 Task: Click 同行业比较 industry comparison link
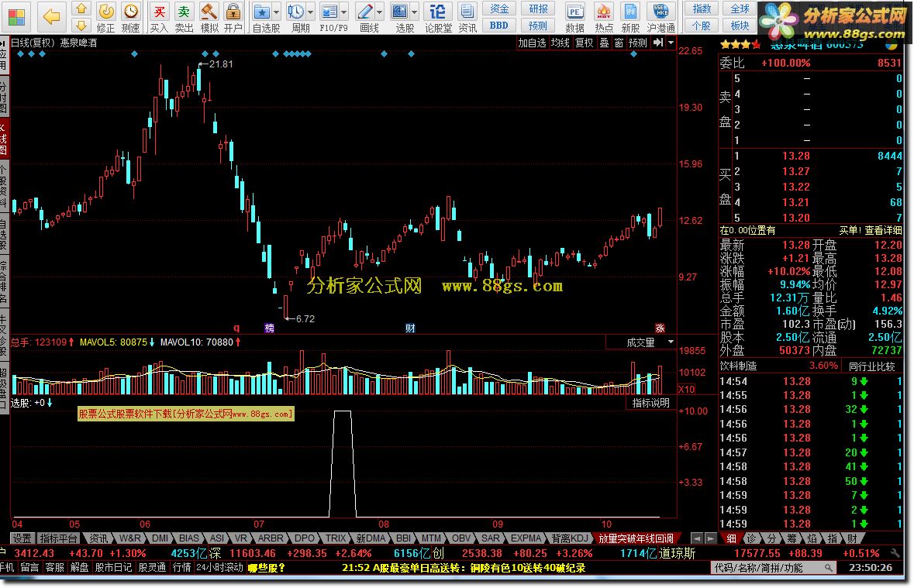pyautogui.click(x=871, y=366)
